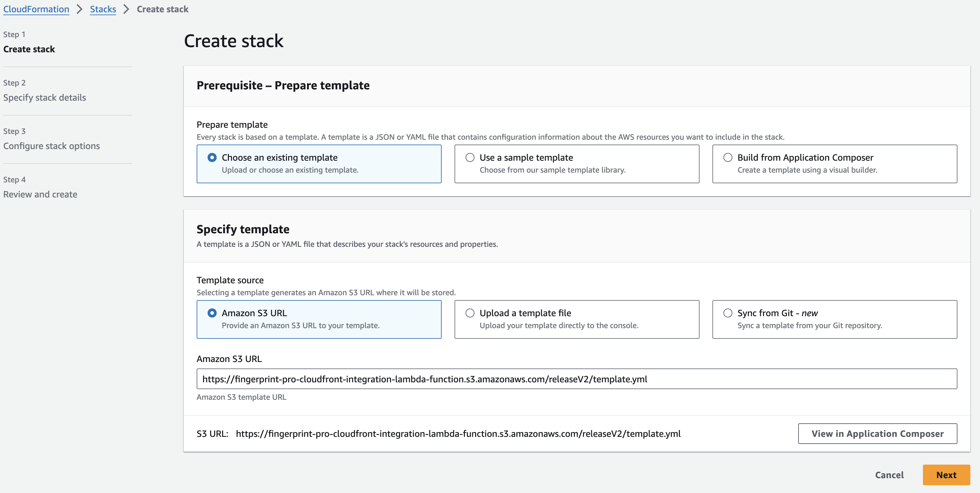Navigate to Stacks via the breadcrumb

[103, 9]
